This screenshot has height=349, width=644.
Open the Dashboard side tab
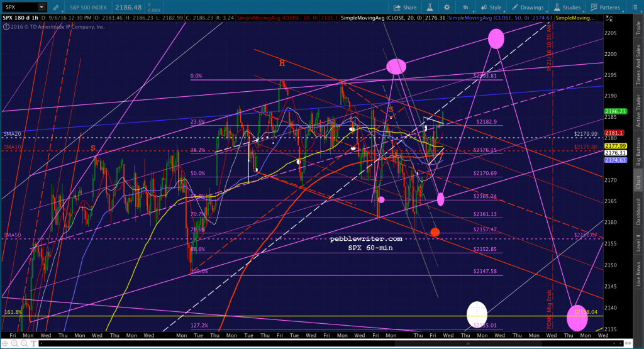[x=638, y=211]
